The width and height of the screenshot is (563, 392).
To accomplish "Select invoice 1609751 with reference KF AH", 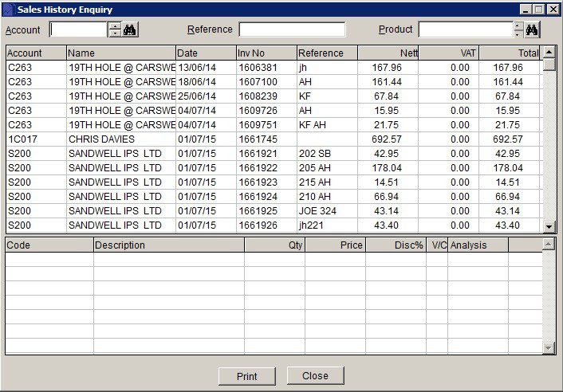I will tap(273, 125).
